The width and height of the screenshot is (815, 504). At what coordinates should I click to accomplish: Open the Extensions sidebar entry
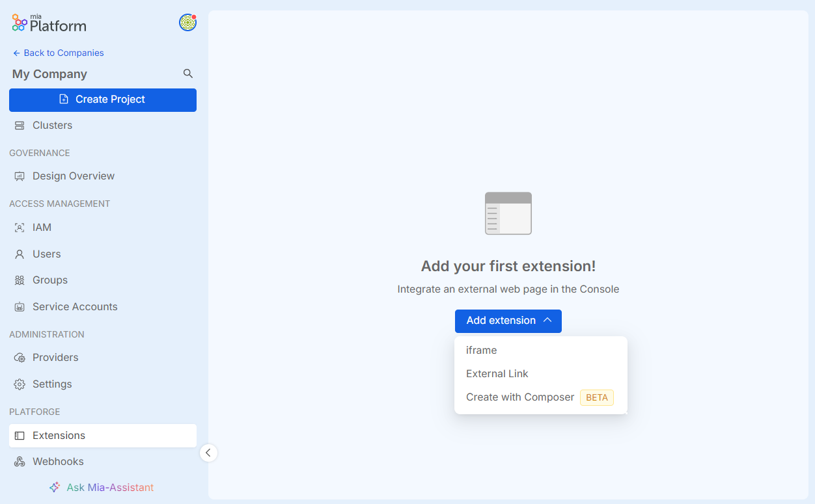59,435
